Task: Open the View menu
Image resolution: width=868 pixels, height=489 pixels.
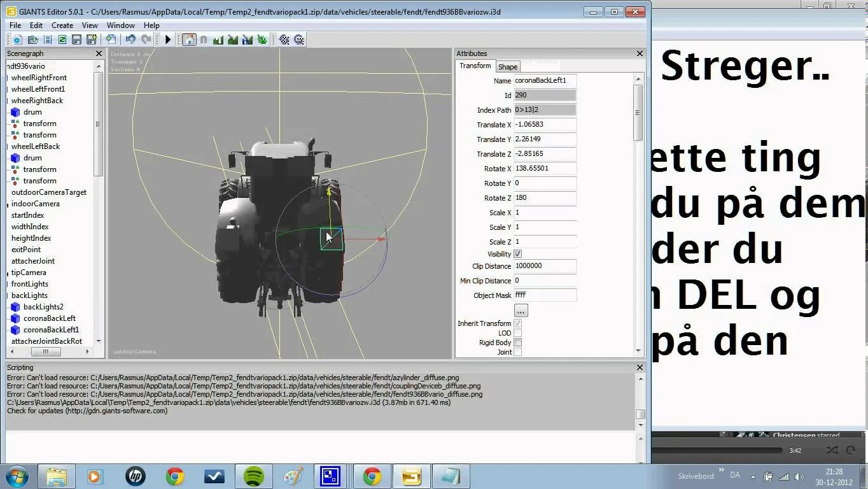Action: 90,25
